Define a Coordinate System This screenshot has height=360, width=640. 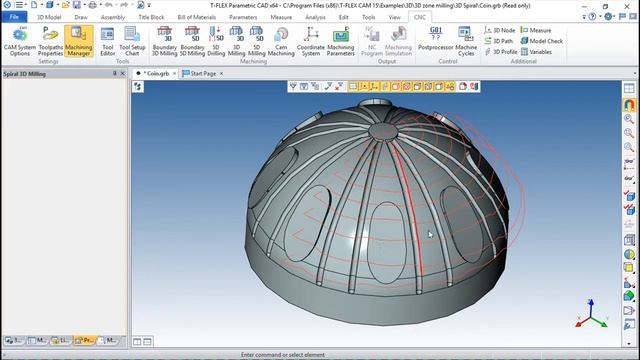click(311, 41)
